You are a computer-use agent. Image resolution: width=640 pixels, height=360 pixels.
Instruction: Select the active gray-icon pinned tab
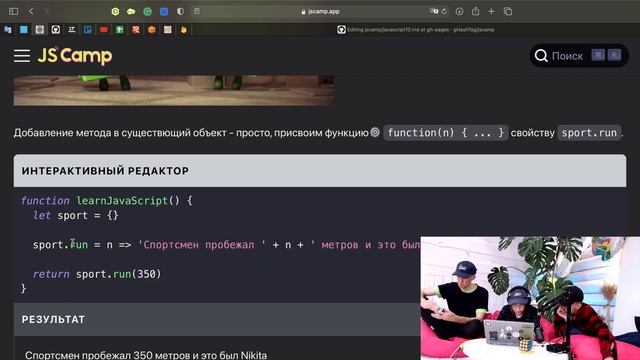point(40,29)
